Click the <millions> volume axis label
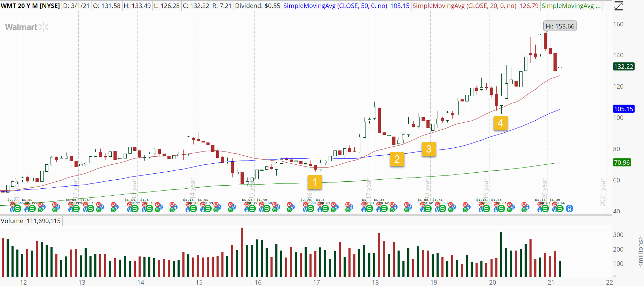 pos(640,252)
